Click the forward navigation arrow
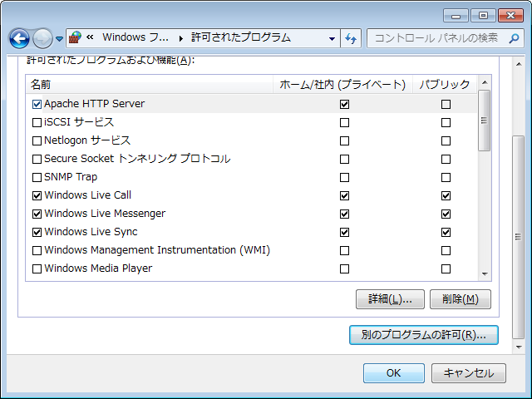 [x=42, y=38]
